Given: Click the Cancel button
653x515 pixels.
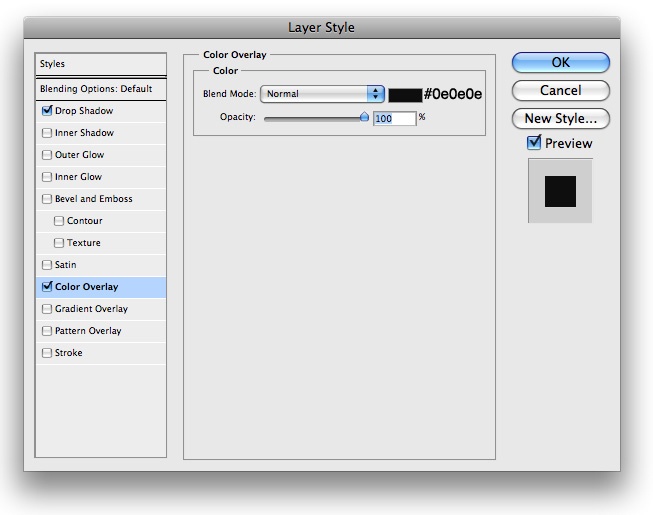Looking at the screenshot, I should click(x=561, y=90).
